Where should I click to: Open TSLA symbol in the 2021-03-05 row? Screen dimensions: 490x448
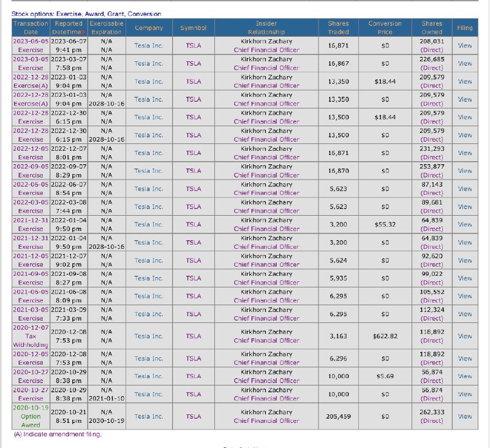194,314
